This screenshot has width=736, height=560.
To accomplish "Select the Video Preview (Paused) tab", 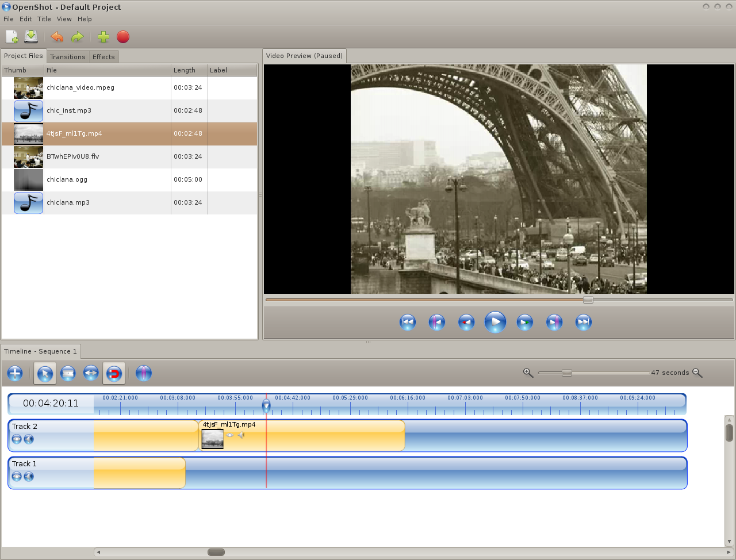I will pyautogui.click(x=304, y=56).
